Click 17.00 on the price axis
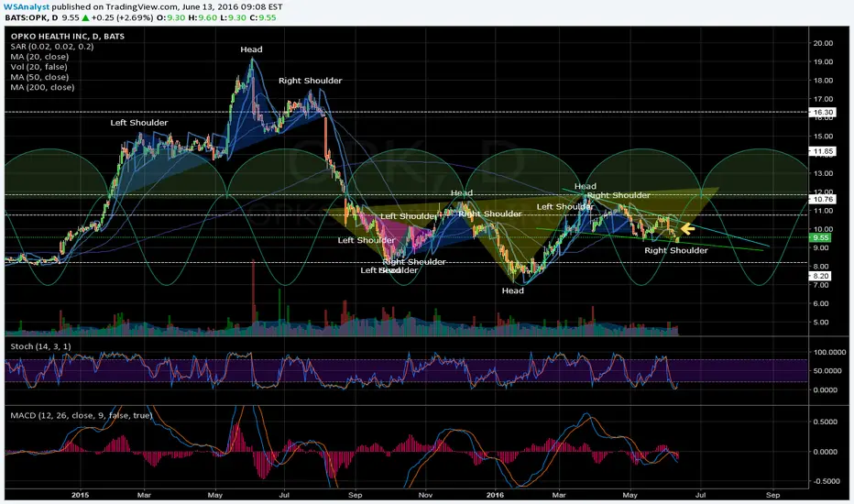 click(x=823, y=99)
